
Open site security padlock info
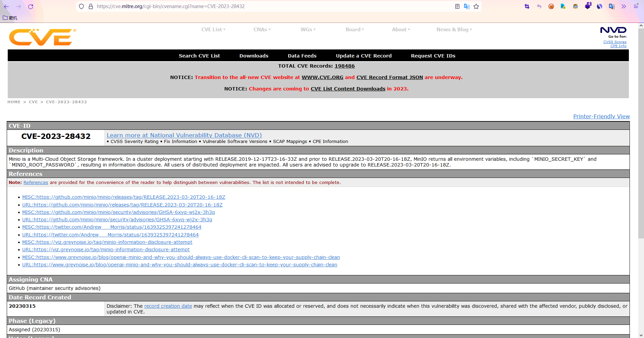click(x=90, y=6)
